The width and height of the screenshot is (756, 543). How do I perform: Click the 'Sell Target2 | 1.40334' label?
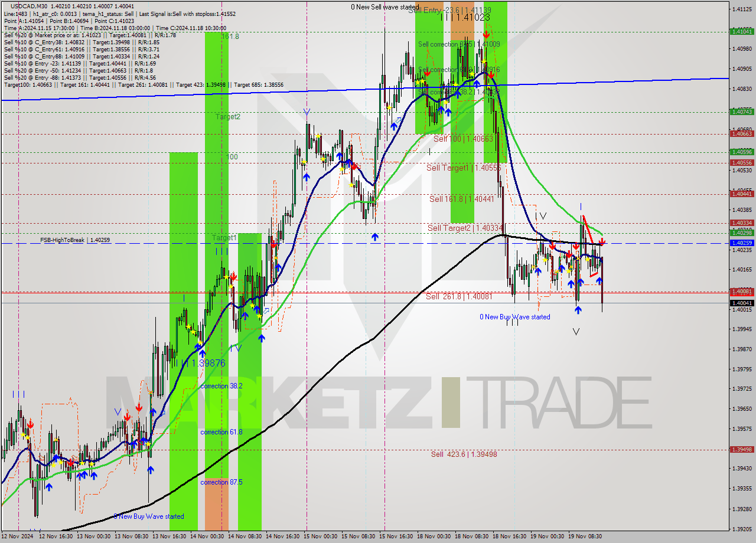[x=465, y=227]
